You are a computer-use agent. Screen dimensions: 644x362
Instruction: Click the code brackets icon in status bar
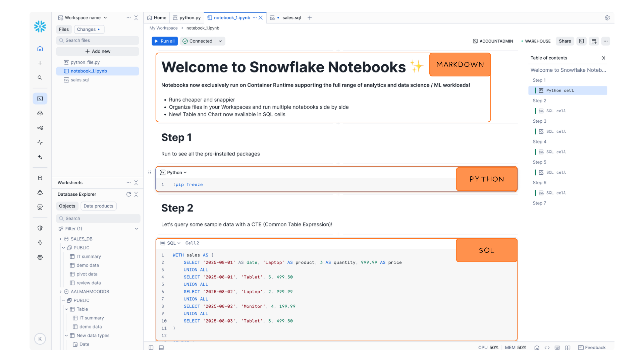tap(547, 348)
